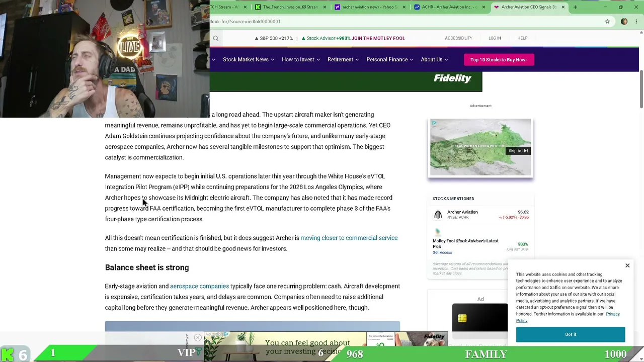Expand the How to Invest menu
644x362 pixels.
[301, 59]
